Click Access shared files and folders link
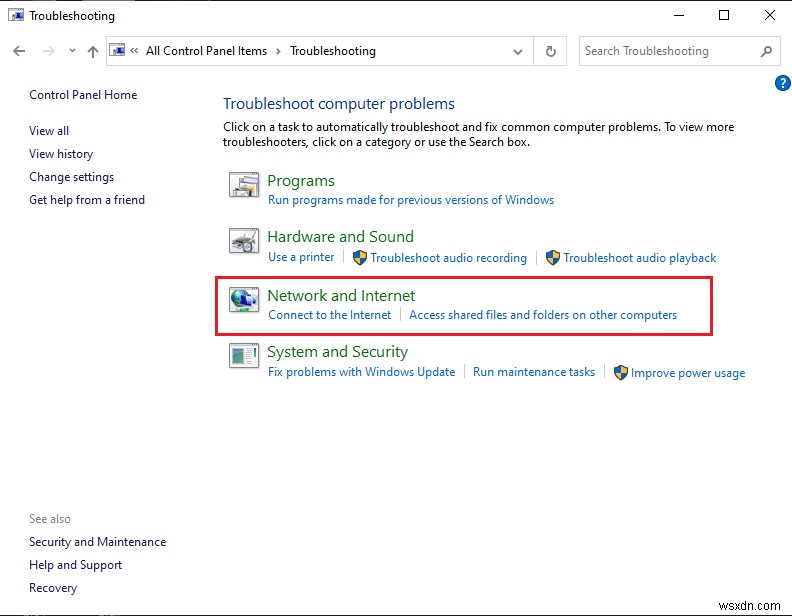 pos(543,315)
